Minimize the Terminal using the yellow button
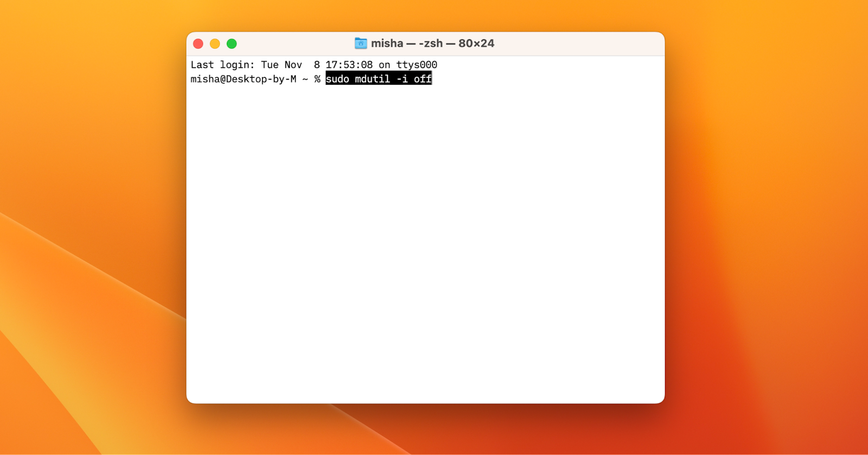This screenshot has height=455, width=868. 215,44
